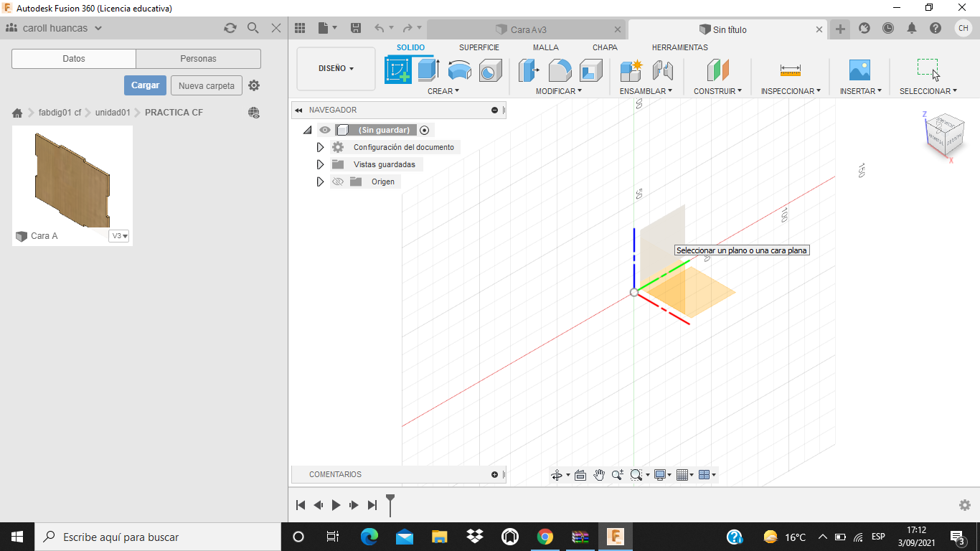Viewport: 980px width, 551px height.
Task: Open the help menu icon
Action: 936,28
